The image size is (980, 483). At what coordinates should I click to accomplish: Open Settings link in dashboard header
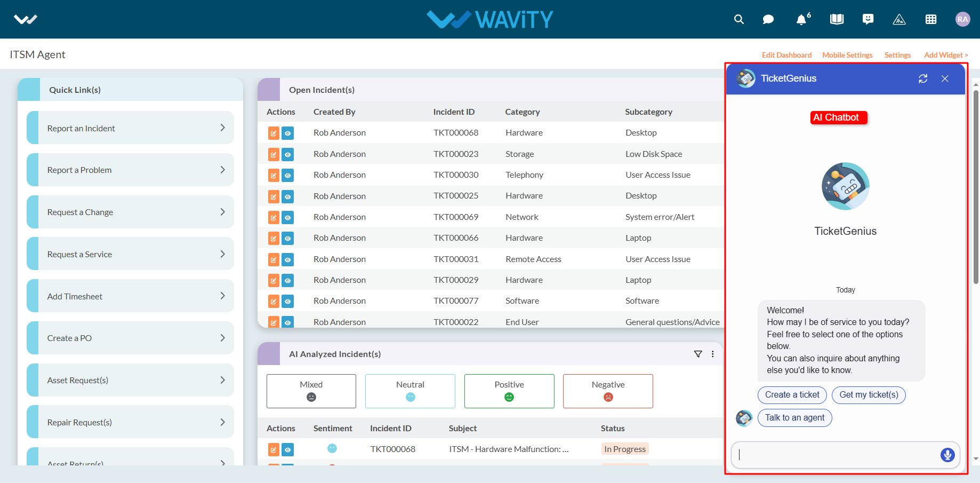pos(897,55)
